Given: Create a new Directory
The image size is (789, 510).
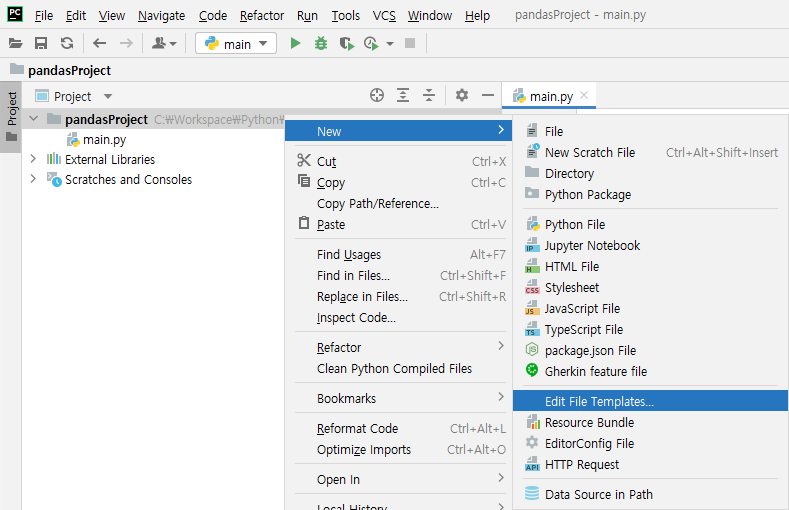Looking at the screenshot, I should click(x=651, y=174).
